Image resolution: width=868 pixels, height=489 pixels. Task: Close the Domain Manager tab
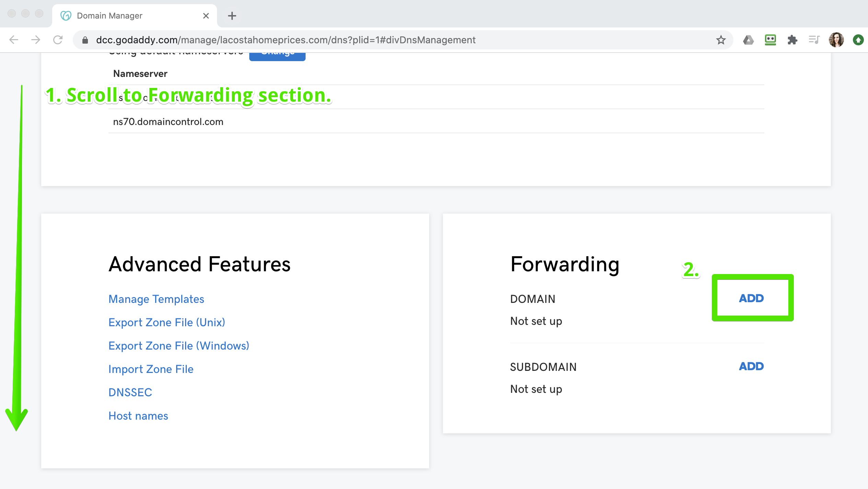[206, 16]
